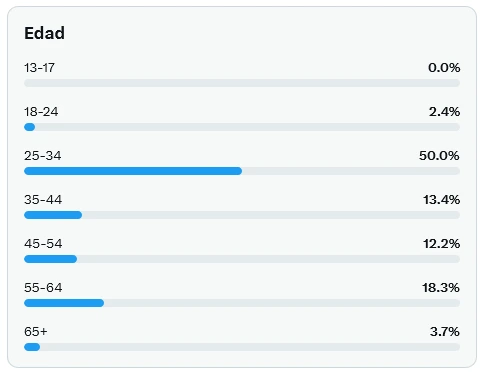Click the 12.2% percentage

(x=442, y=244)
